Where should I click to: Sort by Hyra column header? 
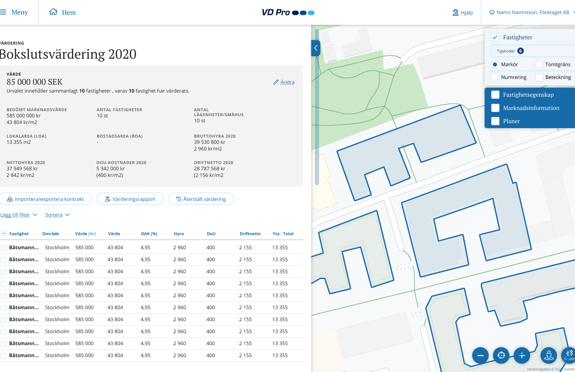pos(179,234)
